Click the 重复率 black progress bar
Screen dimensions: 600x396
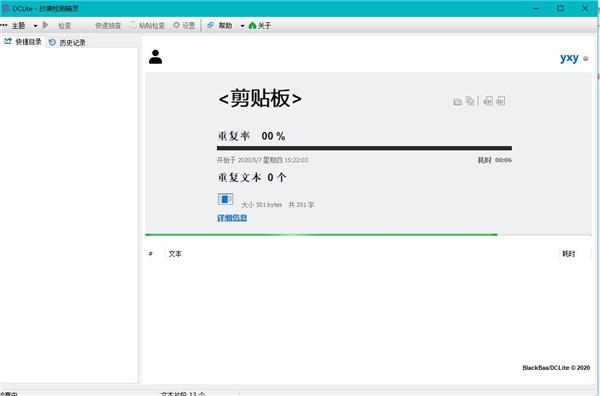364,148
